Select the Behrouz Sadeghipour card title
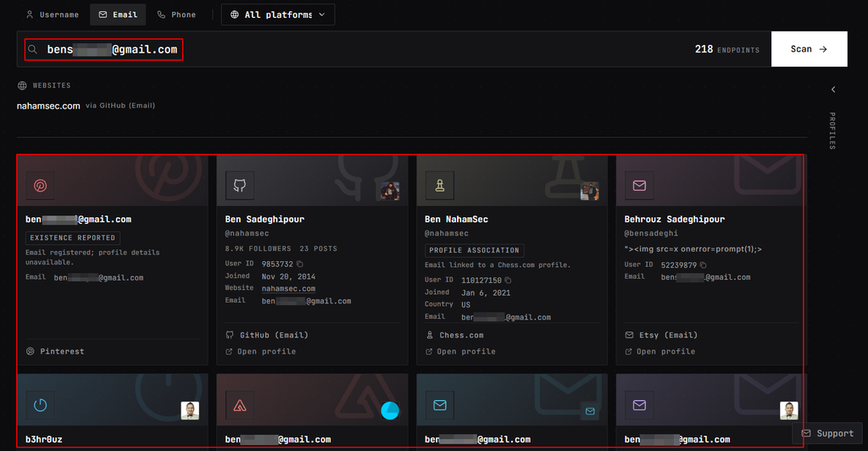This screenshot has height=451, width=868. [x=674, y=219]
